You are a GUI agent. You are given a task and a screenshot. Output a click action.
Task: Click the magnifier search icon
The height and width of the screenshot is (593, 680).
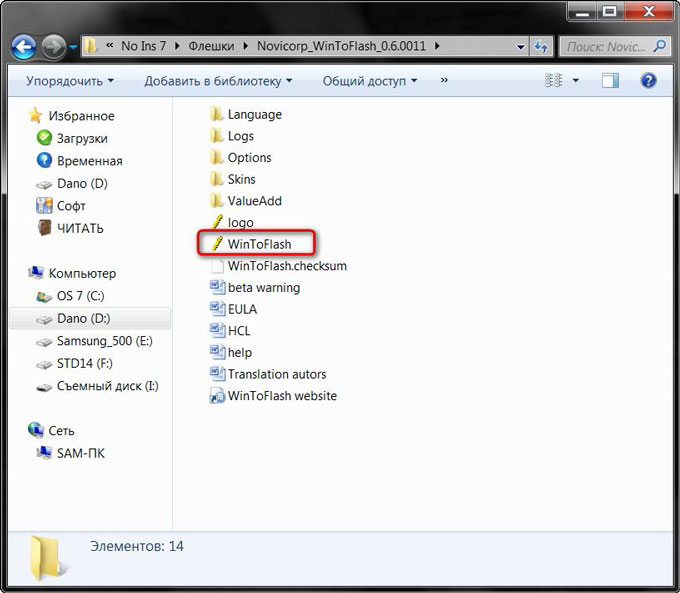(660, 46)
